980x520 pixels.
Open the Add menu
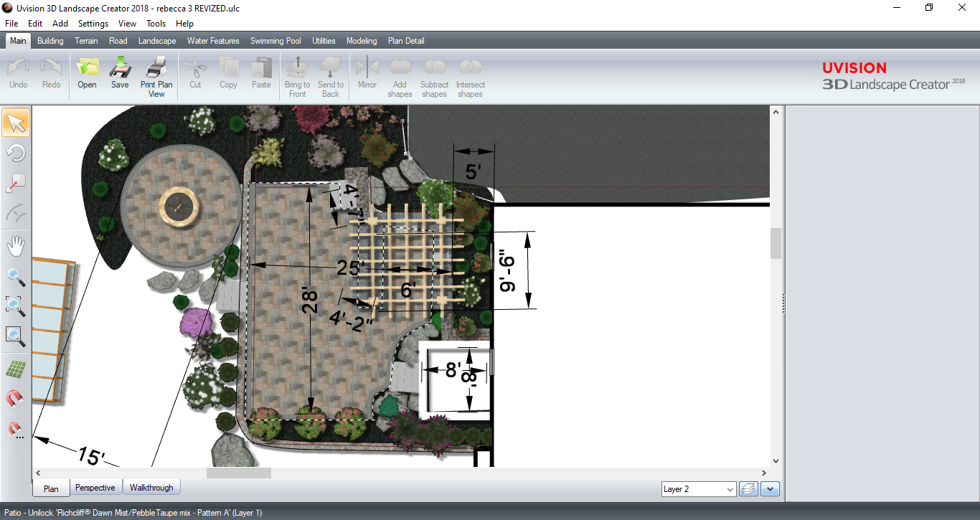click(60, 24)
